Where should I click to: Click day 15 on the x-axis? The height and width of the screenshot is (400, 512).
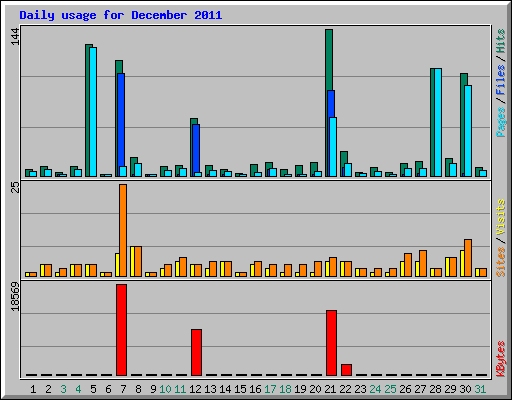pos(240,389)
